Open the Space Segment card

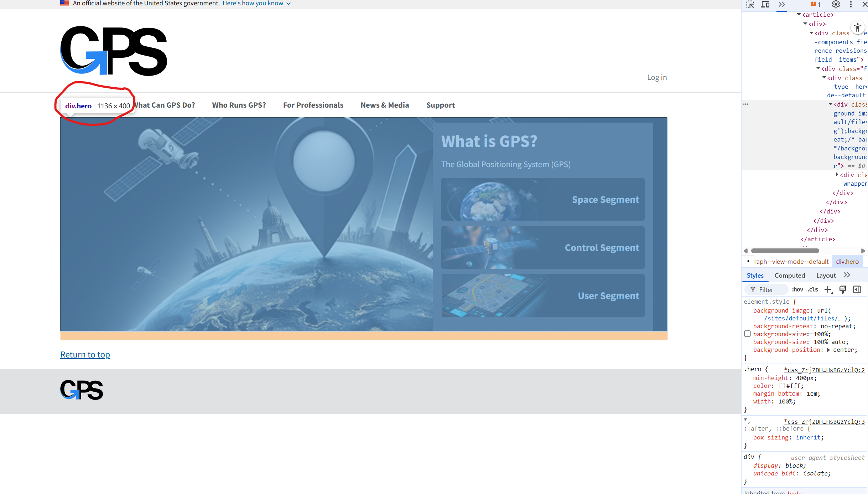543,199
